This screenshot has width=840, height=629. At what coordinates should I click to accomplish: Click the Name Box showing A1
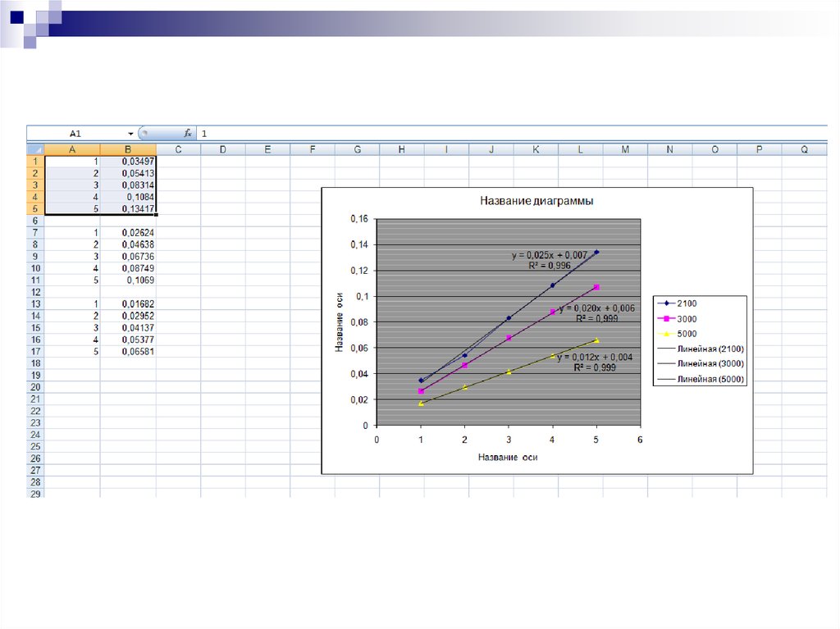coord(78,133)
